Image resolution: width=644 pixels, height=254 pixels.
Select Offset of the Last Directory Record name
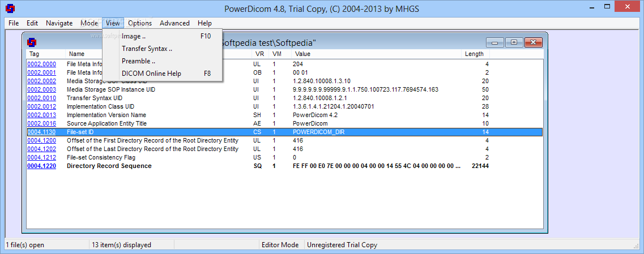click(x=152, y=149)
